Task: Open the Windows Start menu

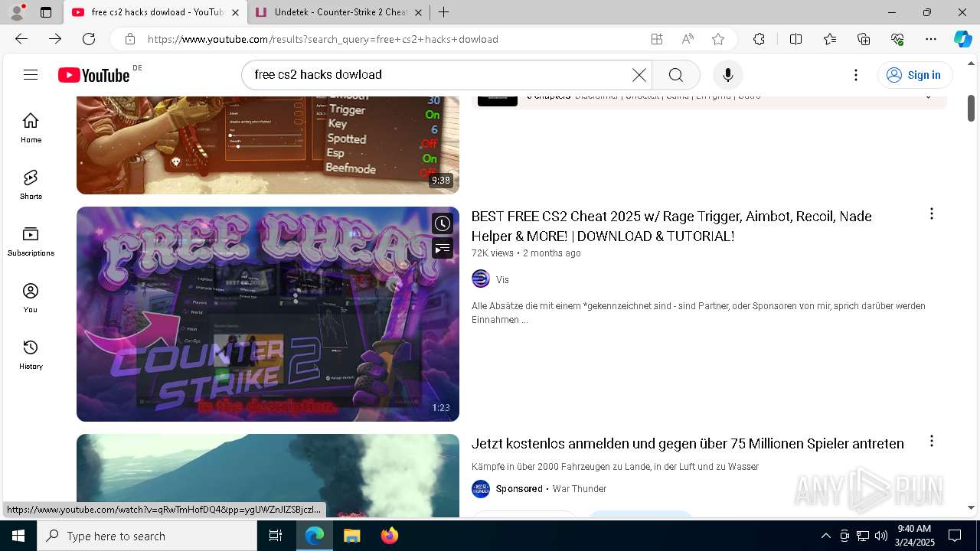Action: 18,536
